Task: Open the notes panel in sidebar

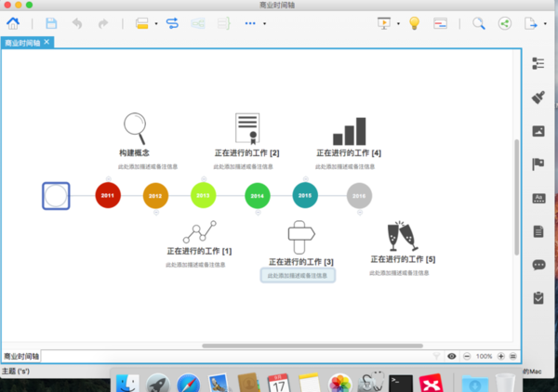Action: click(x=538, y=231)
